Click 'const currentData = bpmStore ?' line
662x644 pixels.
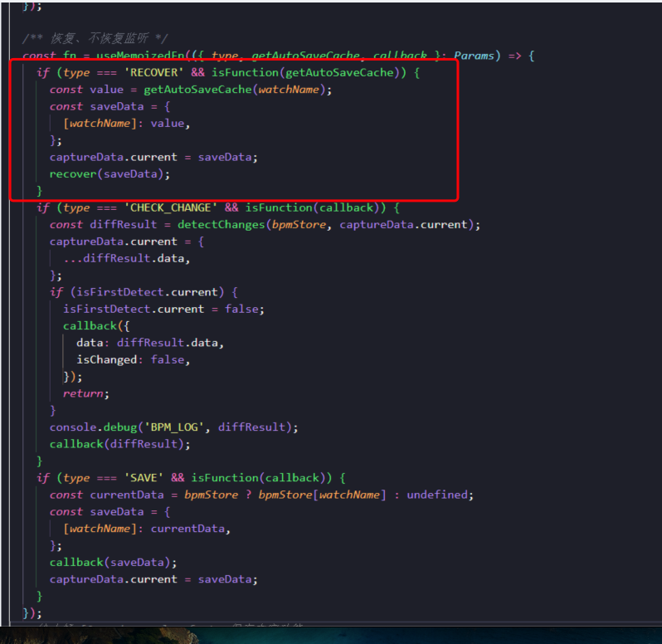(262, 495)
